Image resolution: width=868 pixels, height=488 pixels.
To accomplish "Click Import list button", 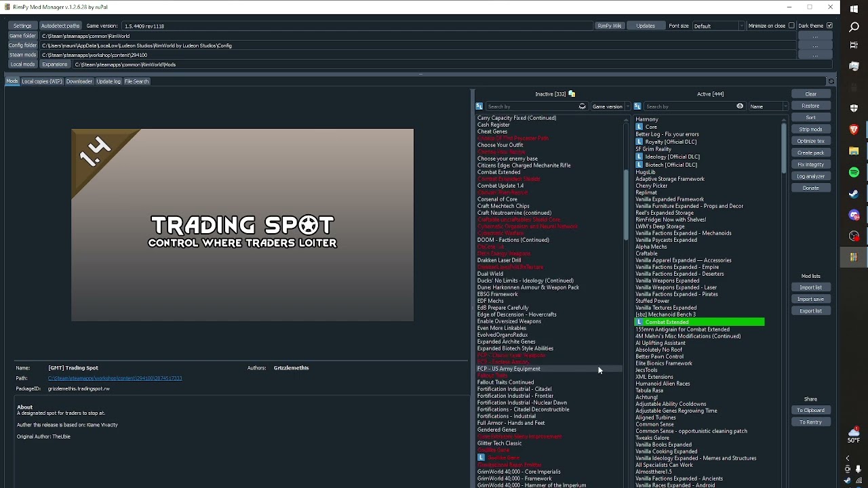I will (811, 287).
